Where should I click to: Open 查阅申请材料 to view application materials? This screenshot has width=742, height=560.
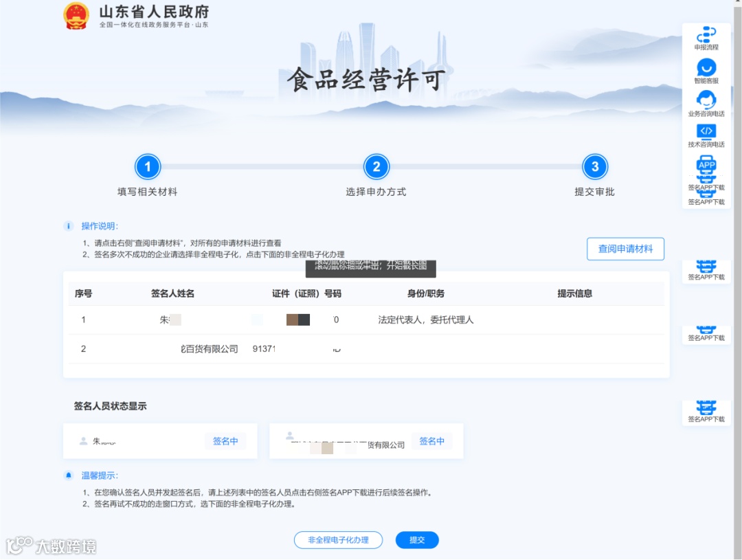pyautogui.click(x=625, y=249)
